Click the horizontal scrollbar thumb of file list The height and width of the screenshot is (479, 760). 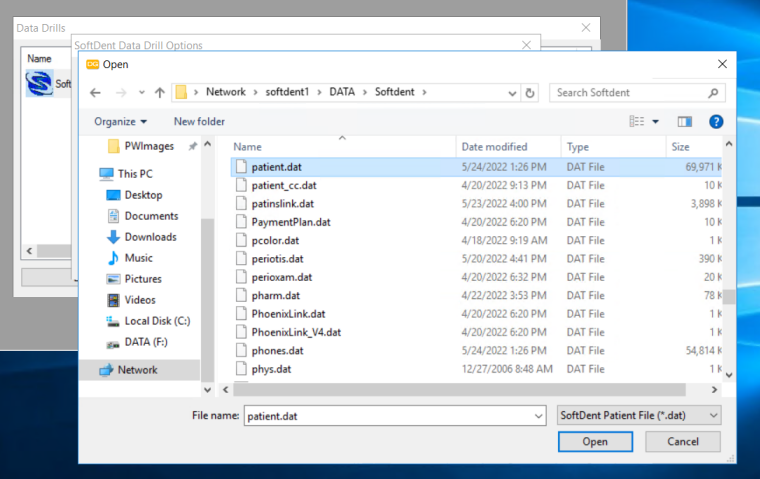click(459, 390)
